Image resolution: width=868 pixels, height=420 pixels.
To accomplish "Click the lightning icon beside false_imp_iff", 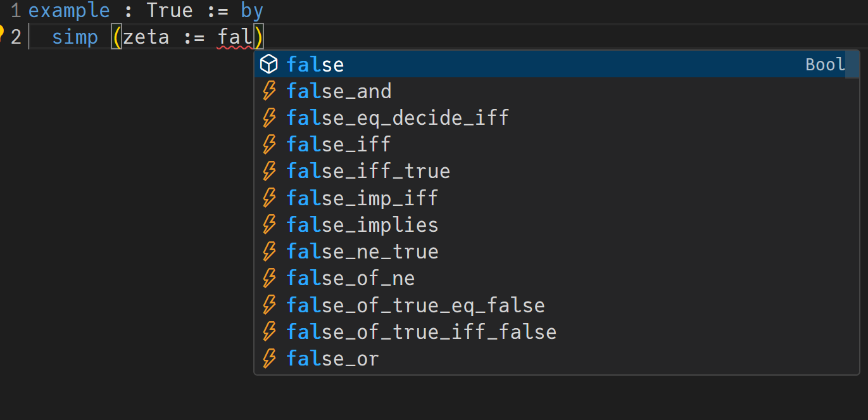I will tap(269, 198).
